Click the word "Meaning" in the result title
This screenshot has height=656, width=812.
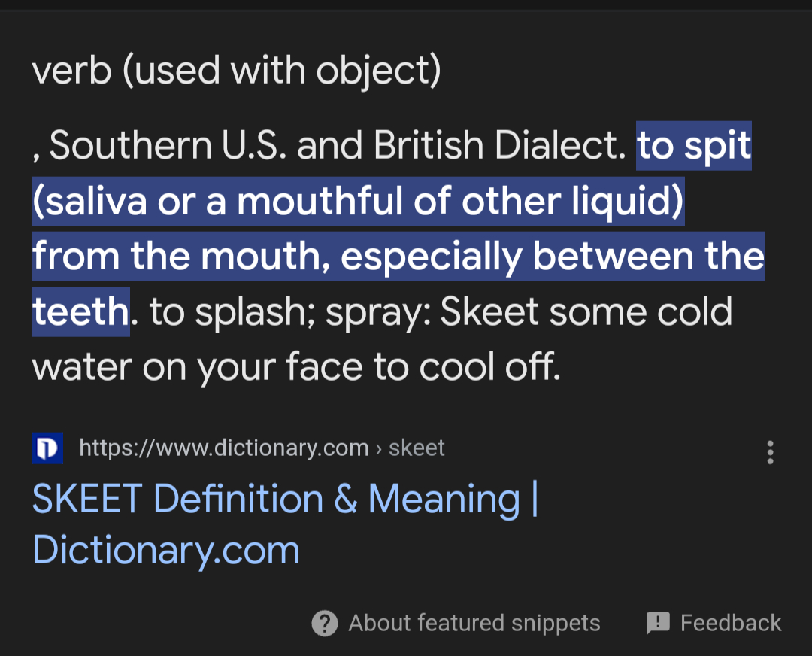(x=444, y=500)
